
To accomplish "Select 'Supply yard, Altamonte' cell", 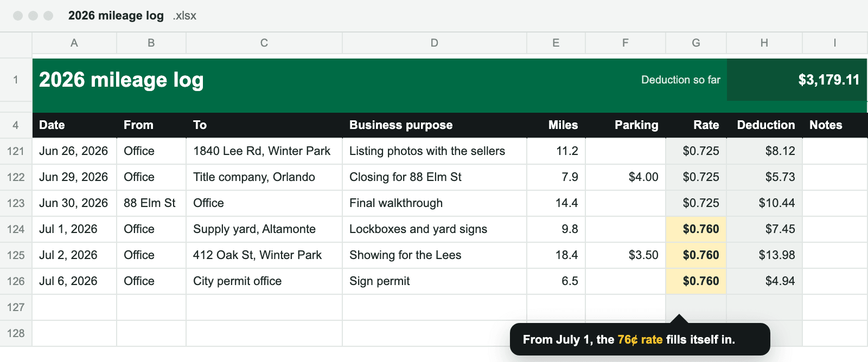I will pos(264,229).
